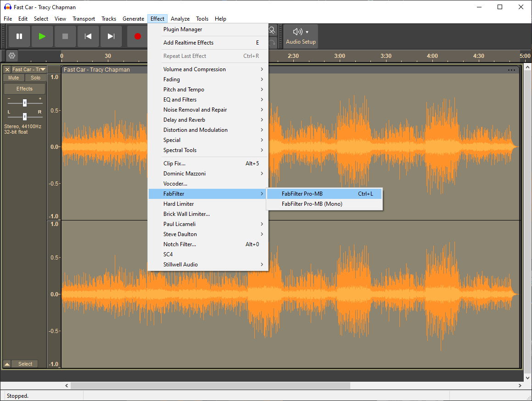Screen dimensions: 532x401
Task: Expand the Delay and Reverb submenu
Action: [208, 120]
